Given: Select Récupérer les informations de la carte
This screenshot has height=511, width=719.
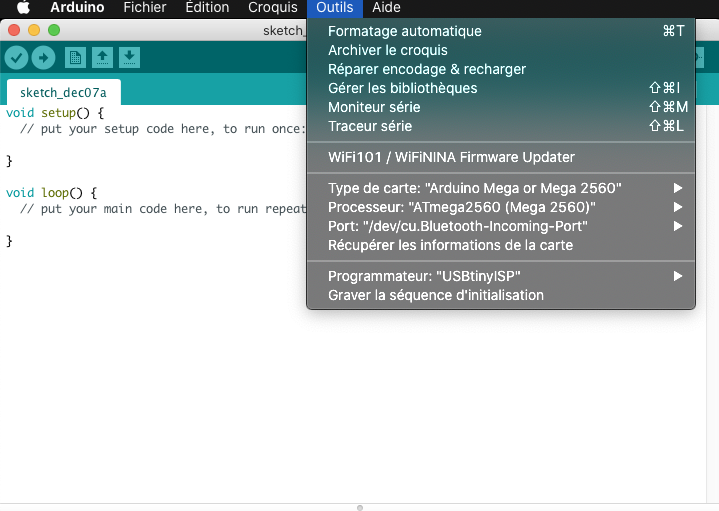Looking at the screenshot, I should (501, 245).
